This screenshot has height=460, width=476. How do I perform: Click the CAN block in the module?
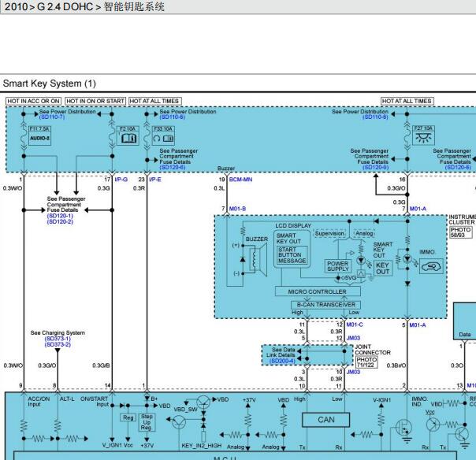(325, 420)
